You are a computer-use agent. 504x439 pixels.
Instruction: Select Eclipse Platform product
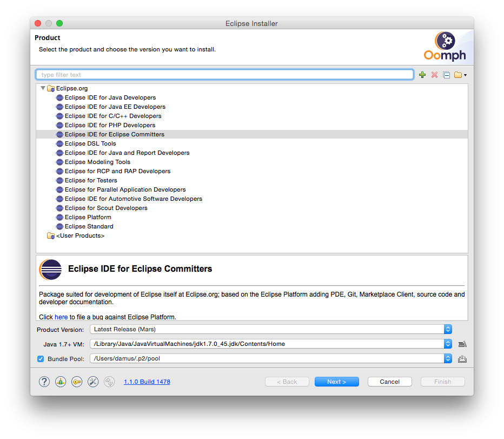[88, 217]
